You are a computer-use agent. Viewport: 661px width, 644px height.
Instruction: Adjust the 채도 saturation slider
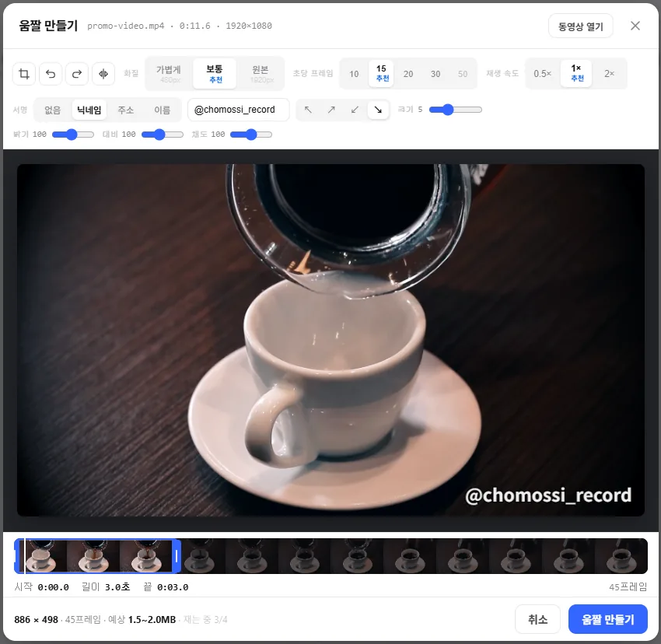tap(251, 135)
